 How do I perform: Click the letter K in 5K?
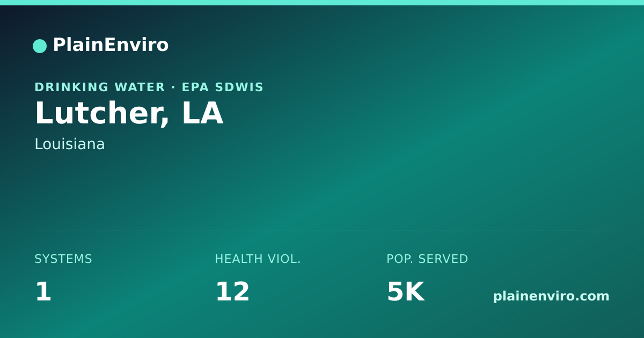(414, 292)
